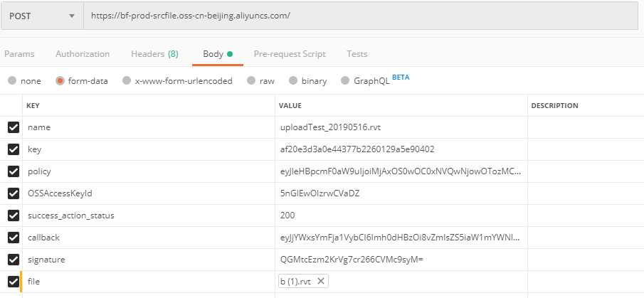This screenshot has height=298, width=644.
Task: Open the Authorization tab
Action: click(83, 54)
